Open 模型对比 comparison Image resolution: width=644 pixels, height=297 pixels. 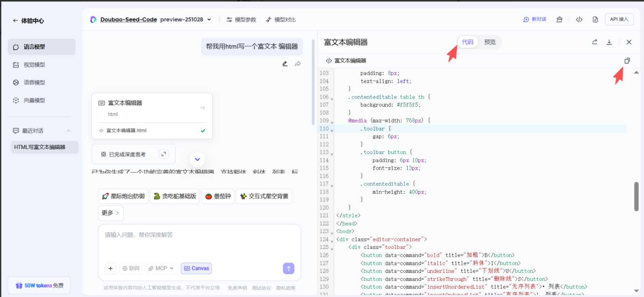(x=281, y=20)
